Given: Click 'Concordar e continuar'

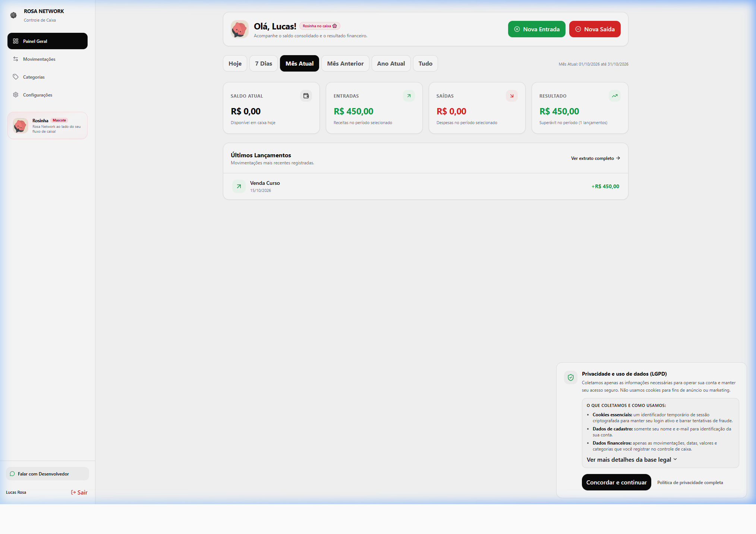Looking at the screenshot, I should (616, 482).
